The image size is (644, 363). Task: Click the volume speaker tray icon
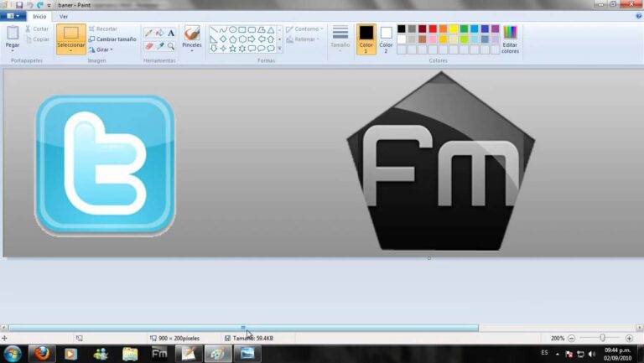592,354
